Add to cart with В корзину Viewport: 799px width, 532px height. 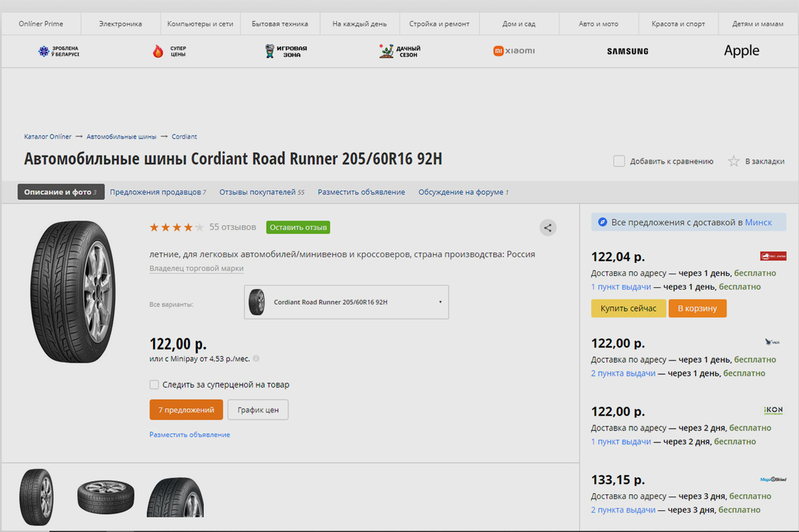(697, 308)
